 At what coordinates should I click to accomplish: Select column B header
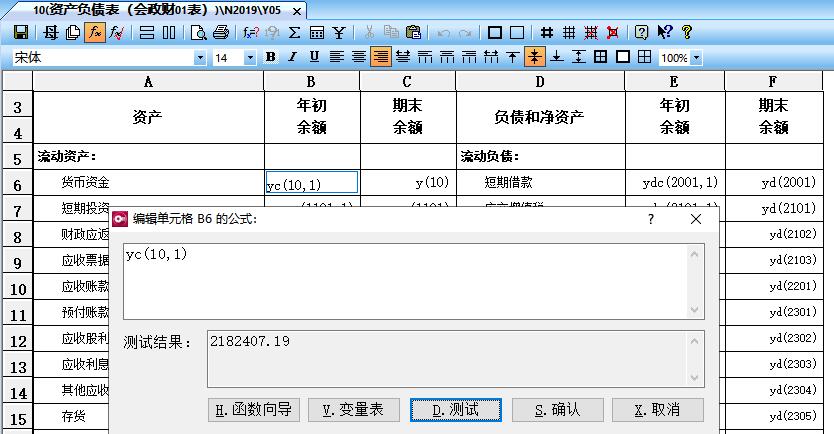click(311, 81)
